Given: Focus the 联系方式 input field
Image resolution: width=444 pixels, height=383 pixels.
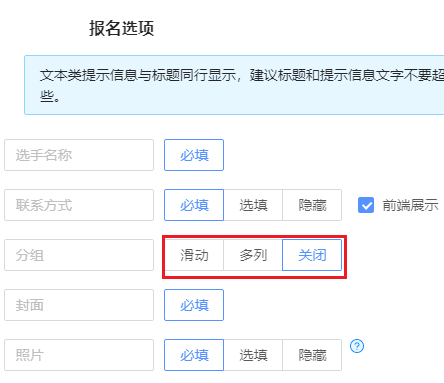Looking at the screenshot, I should [79, 205].
